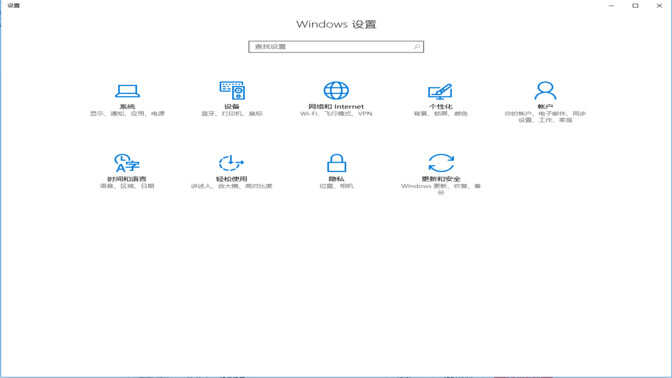This screenshot has width=672, height=378.
Task: Focus the 查找设置 search field
Action: tap(336, 46)
